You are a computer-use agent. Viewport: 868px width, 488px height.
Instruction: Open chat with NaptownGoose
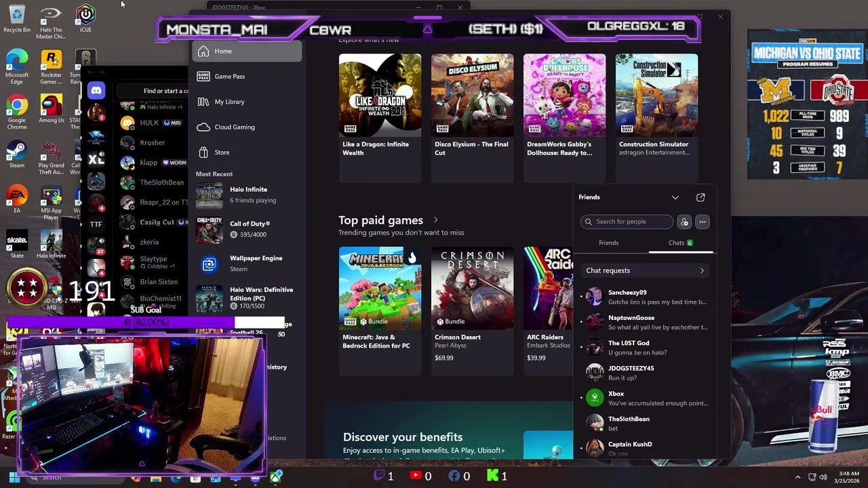coord(644,322)
